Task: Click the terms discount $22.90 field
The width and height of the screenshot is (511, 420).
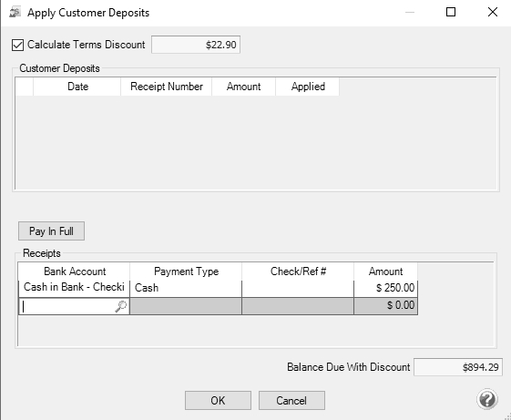Action: click(196, 45)
